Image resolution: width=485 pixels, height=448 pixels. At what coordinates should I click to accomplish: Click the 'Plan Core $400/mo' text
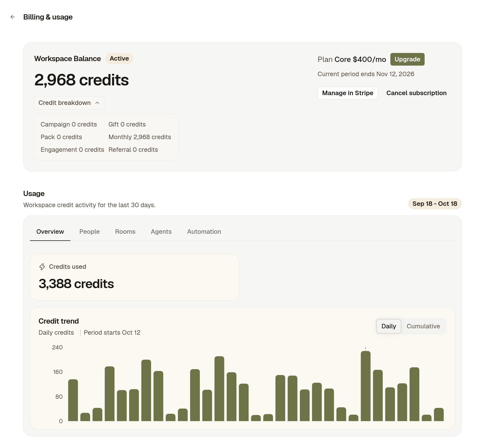pos(352,59)
